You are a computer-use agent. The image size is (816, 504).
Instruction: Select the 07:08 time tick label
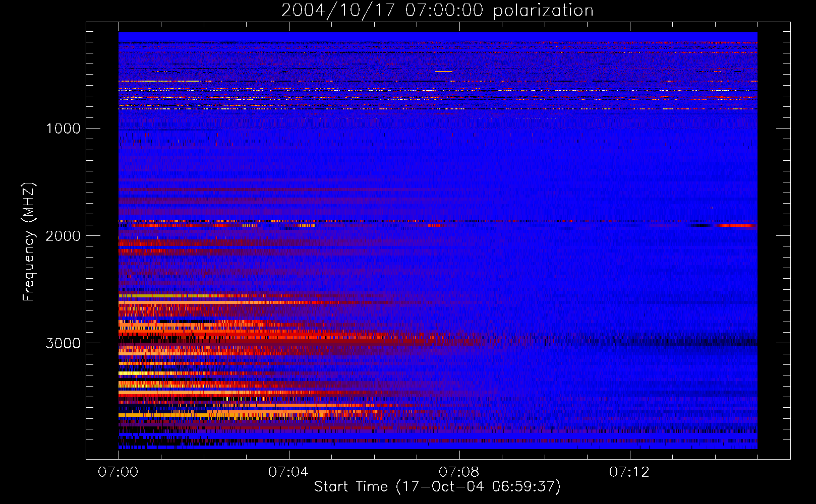point(459,472)
